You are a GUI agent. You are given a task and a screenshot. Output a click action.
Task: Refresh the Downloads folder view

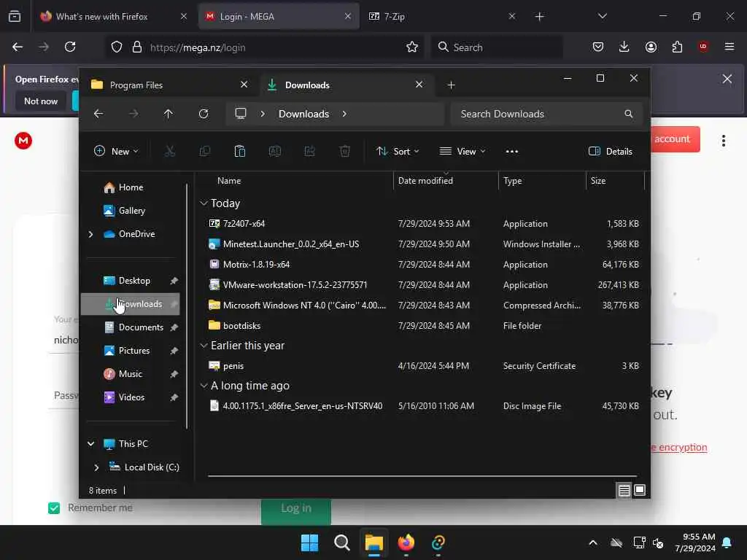coord(204,114)
